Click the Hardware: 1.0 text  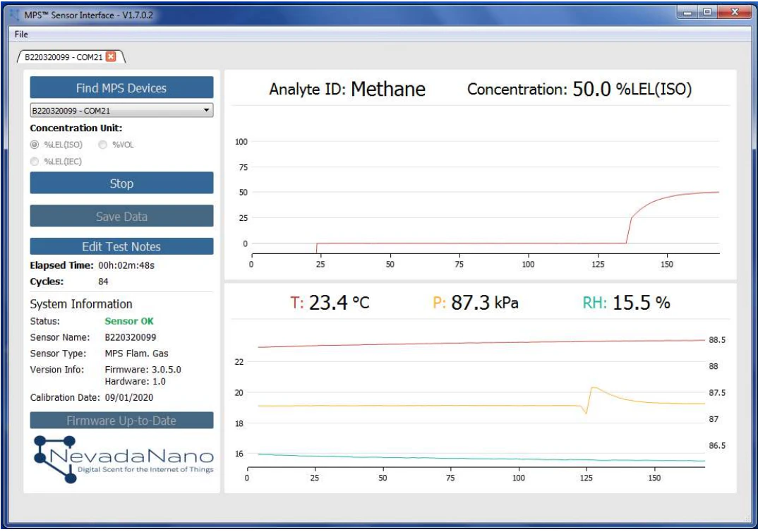136,381
